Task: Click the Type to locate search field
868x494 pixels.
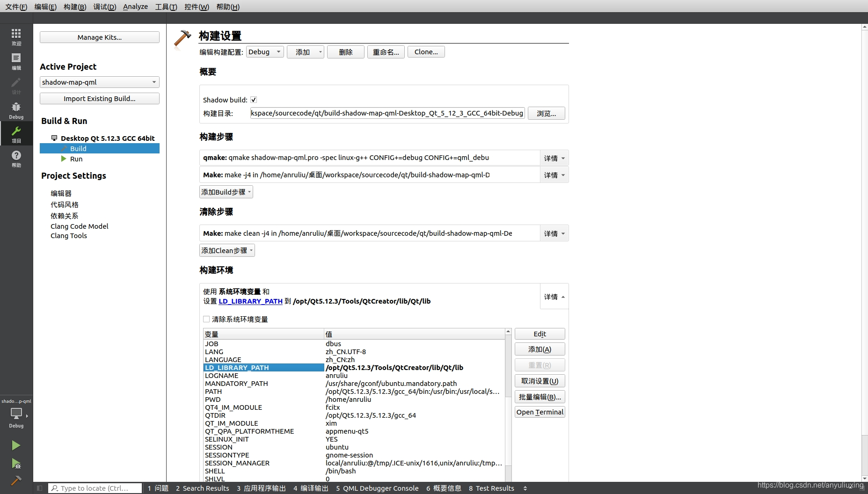Action: [x=95, y=488]
